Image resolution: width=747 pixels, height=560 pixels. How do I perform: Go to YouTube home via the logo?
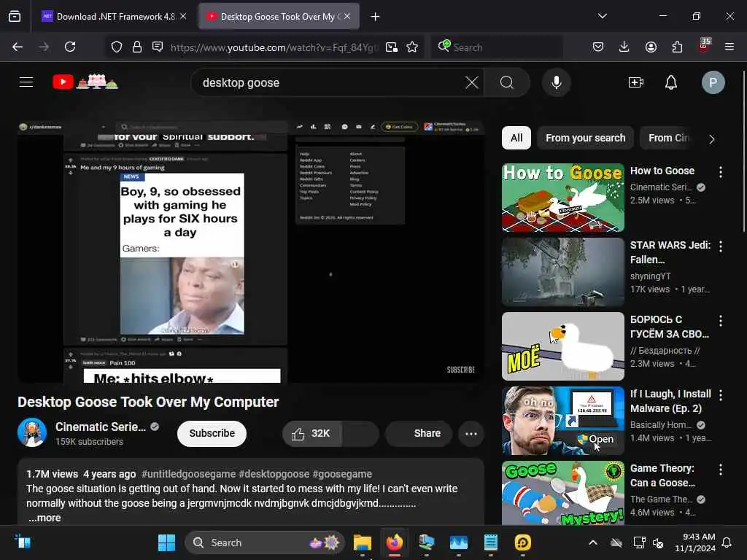tap(85, 82)
